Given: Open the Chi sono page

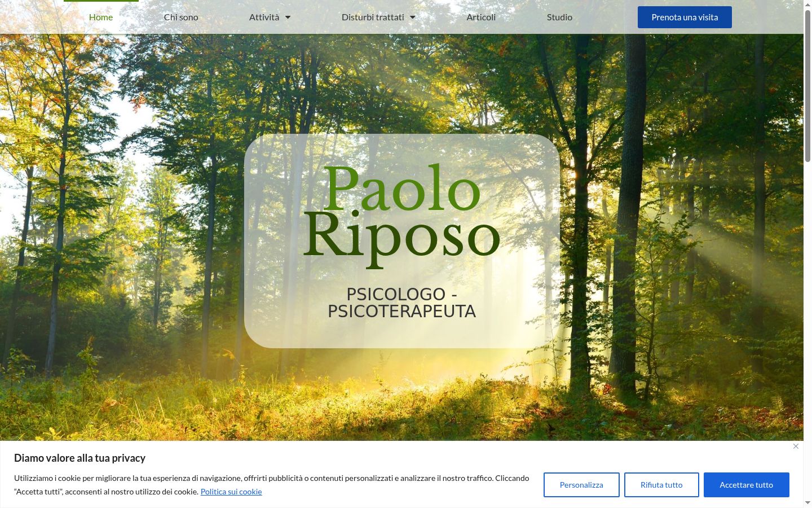Looking at the screenshot, I should 181,17.
